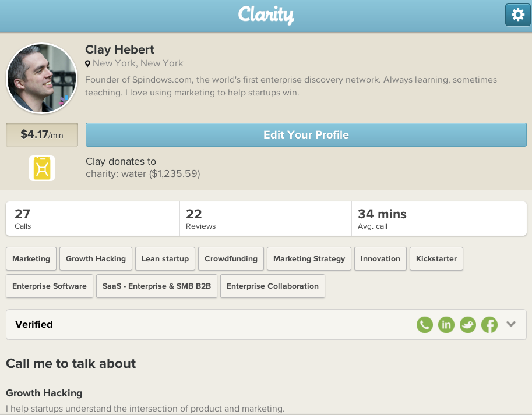Screen dimensions: 532x415
Task: Select the Crowdfunding tag
Action: pyautogui.click(x=231, y=259)
